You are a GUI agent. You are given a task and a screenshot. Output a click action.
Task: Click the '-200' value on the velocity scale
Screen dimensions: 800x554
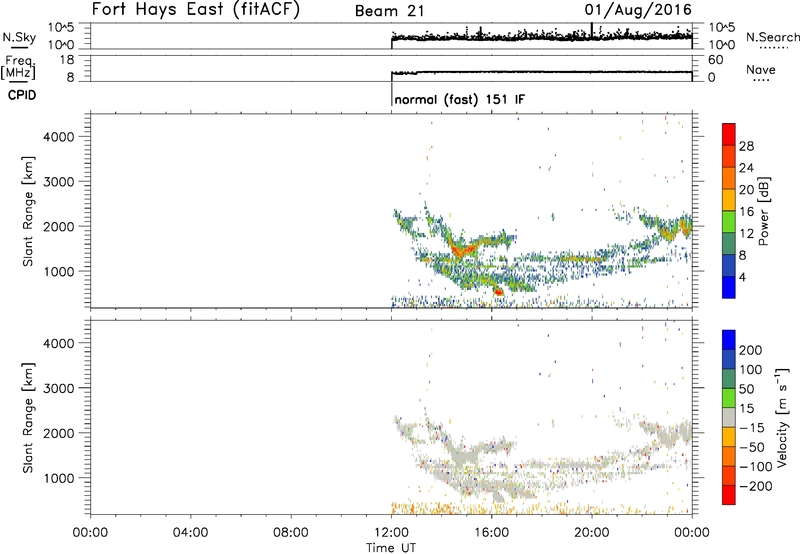coord(755,486)
